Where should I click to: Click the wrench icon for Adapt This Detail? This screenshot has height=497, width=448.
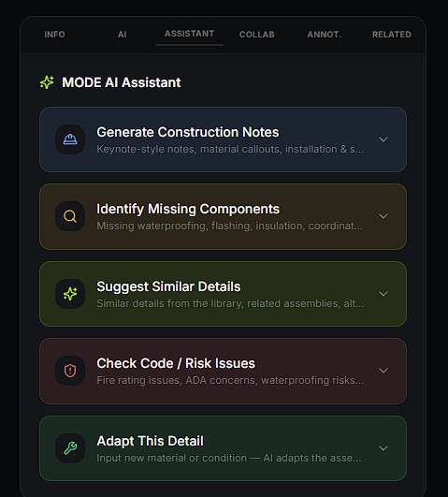point(70,448)
